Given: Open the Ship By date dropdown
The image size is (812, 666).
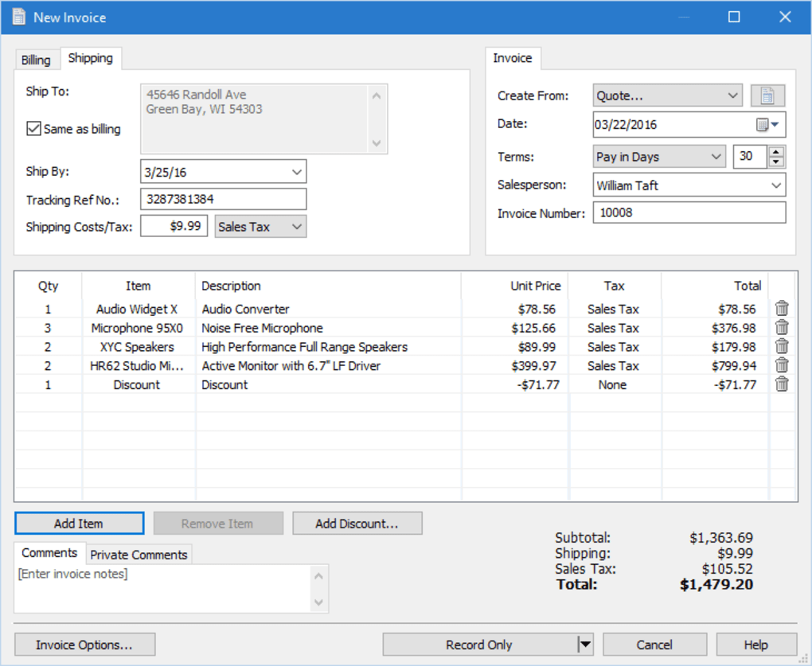Looking at the screenshot, I should [x=297, y=171].
